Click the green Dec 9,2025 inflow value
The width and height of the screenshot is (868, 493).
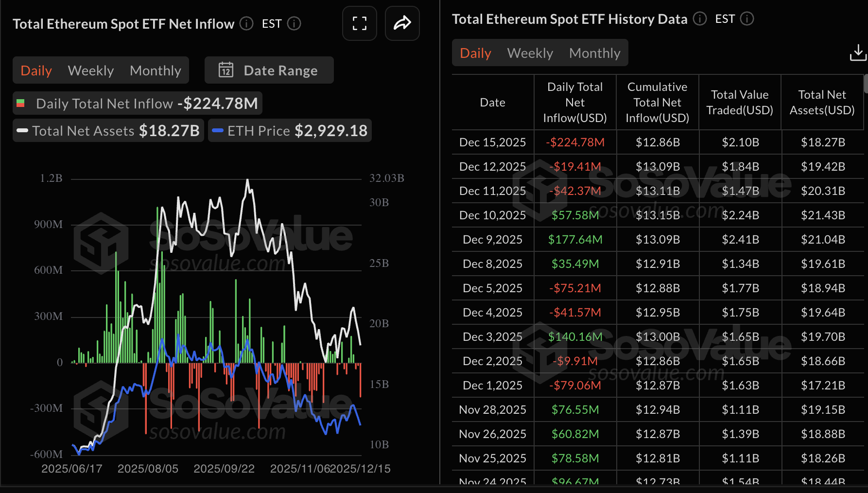coord(575,239)
